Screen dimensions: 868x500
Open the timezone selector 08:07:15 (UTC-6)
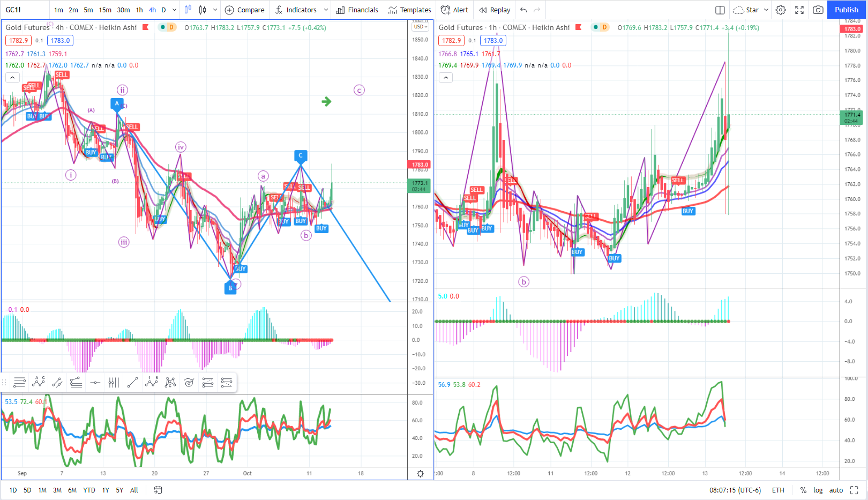pyautogui.click(x=735, y=490)
